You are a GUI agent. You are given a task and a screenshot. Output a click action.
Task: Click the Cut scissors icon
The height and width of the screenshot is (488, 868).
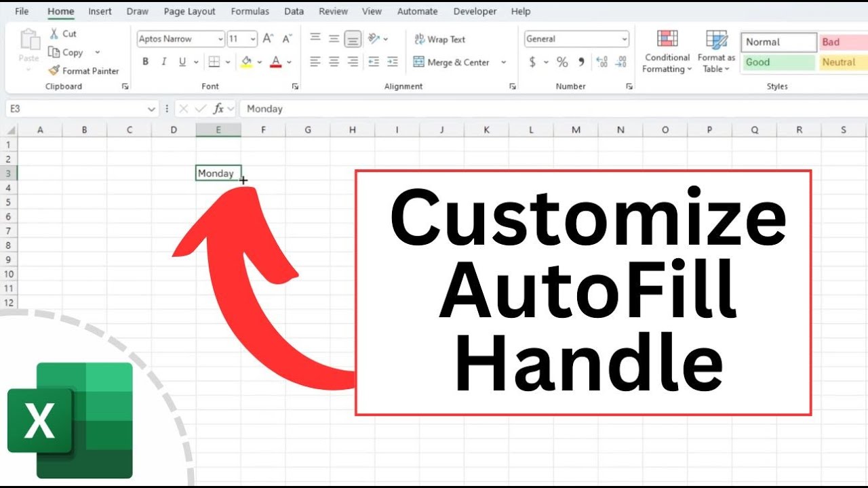pyautogui.click(x=54, y=34)
